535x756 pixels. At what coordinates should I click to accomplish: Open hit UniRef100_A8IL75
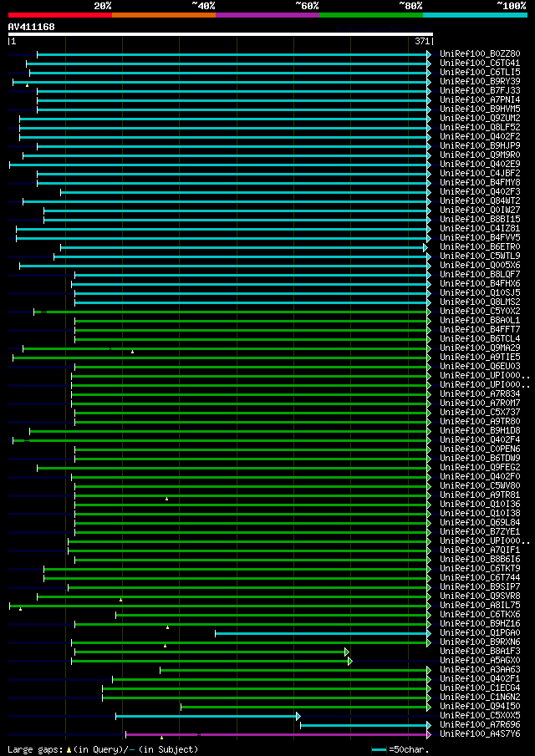tap(480, 606)
